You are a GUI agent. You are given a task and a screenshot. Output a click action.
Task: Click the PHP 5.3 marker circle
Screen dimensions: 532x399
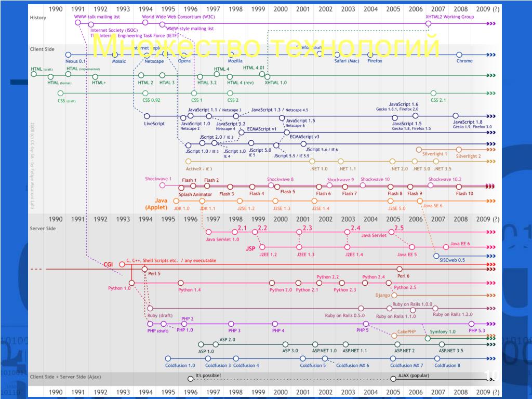click(471, 324)
